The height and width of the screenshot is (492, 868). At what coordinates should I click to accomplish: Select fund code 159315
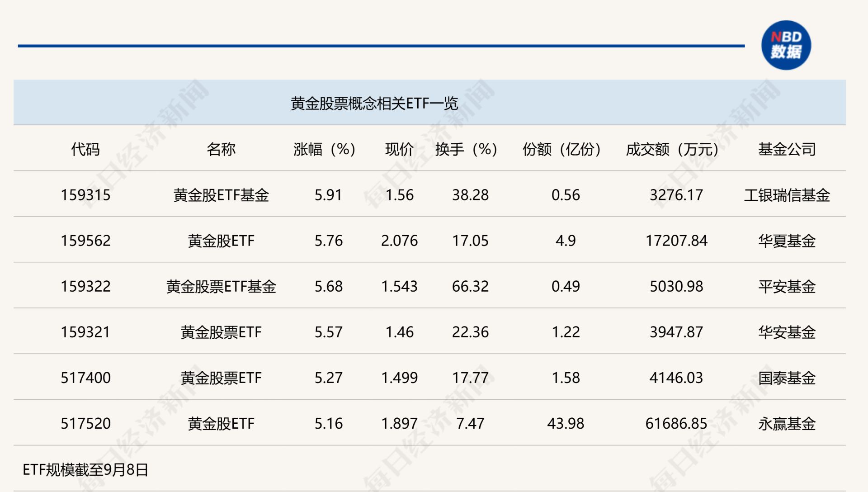click(x=85, y=195)
